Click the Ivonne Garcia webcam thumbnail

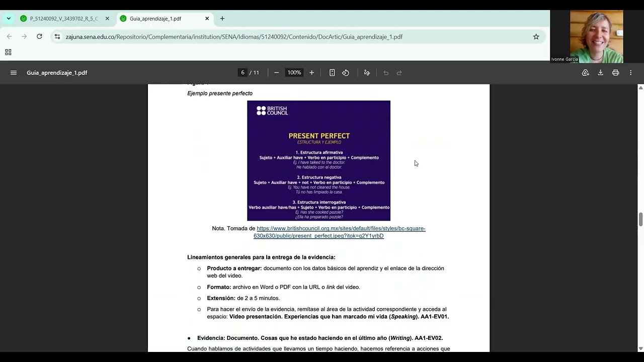click(597, 36)
